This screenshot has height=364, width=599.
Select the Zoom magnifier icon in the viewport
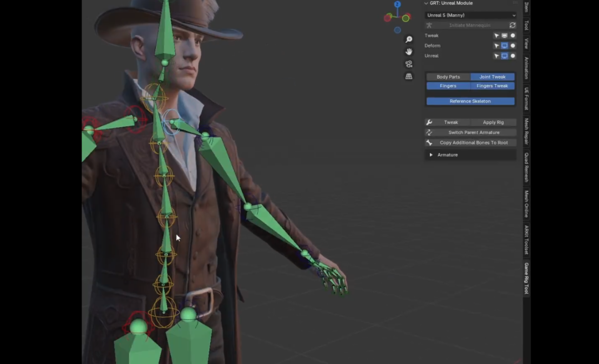(409, 39)
